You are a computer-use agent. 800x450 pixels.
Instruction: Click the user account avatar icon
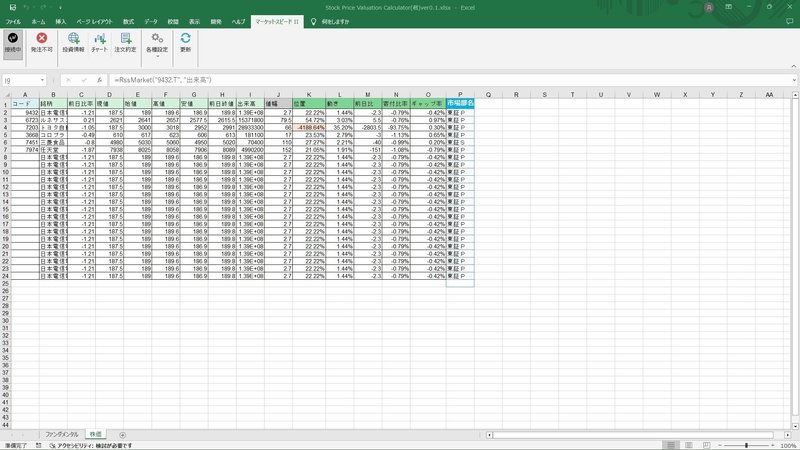709,8
